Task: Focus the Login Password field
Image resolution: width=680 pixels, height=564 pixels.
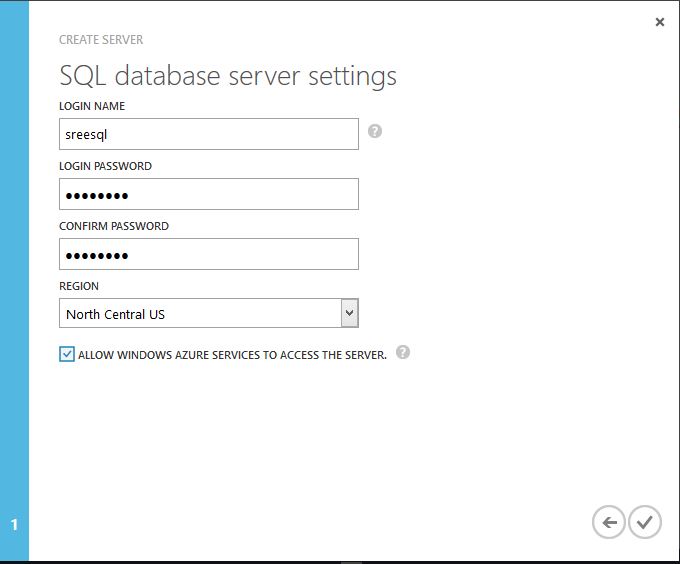Action: coord(208,194)
